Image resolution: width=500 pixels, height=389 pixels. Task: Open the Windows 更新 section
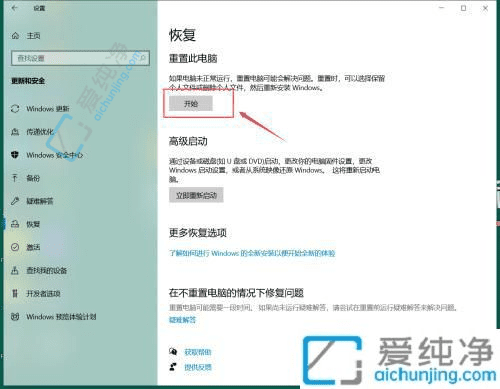pos(48,109)
